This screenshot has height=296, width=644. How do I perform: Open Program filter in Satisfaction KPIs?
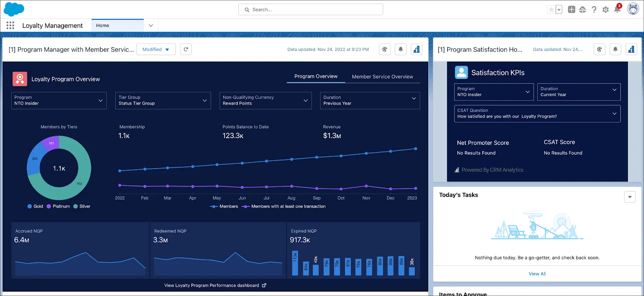pyautogui.click(x=494, y=92)
